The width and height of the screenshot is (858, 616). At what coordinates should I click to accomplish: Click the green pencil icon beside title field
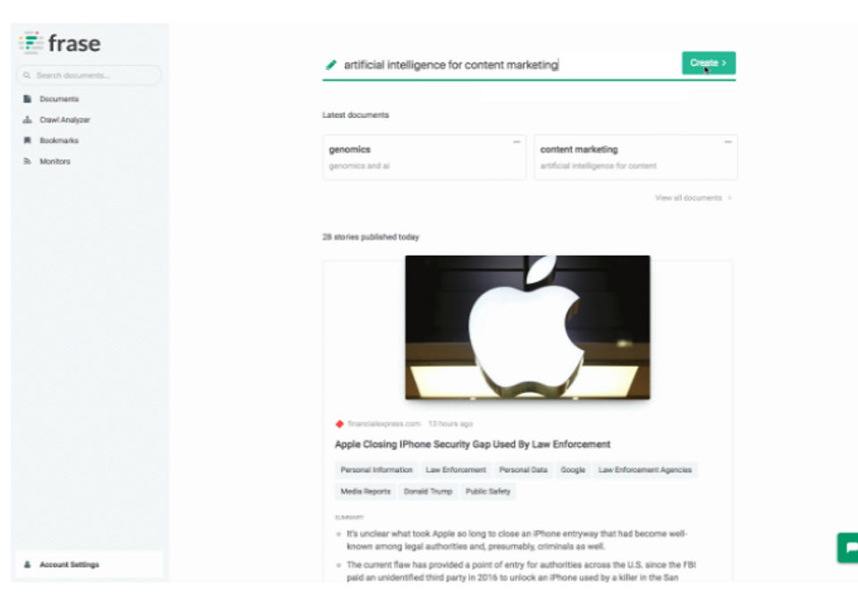click(331, 65)
